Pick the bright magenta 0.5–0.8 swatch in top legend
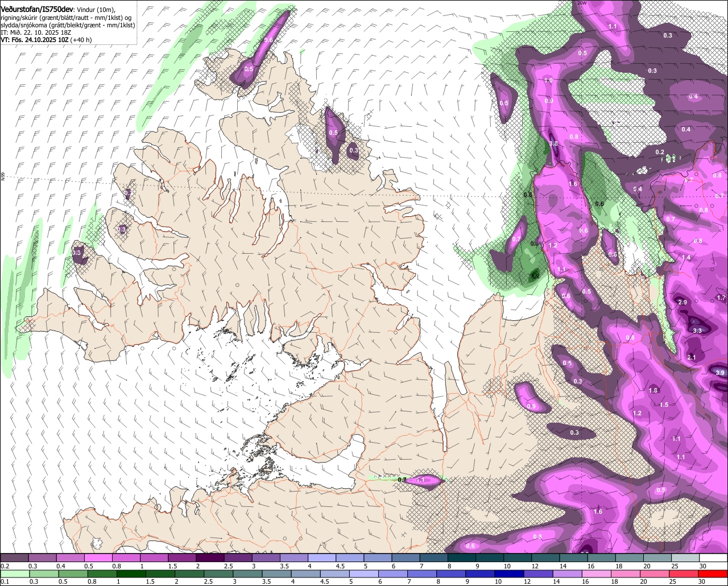 (x=98, y=558)
